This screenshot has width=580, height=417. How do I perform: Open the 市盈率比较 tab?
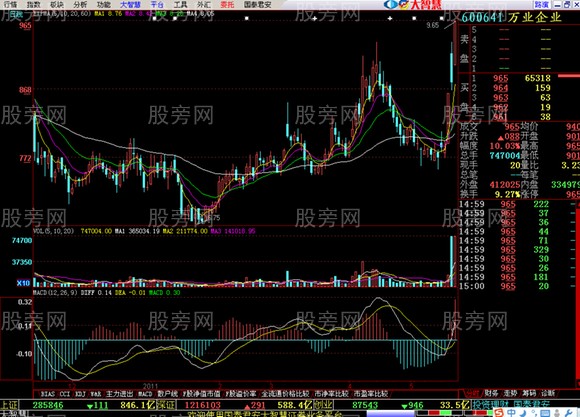[x=371, y=394]
